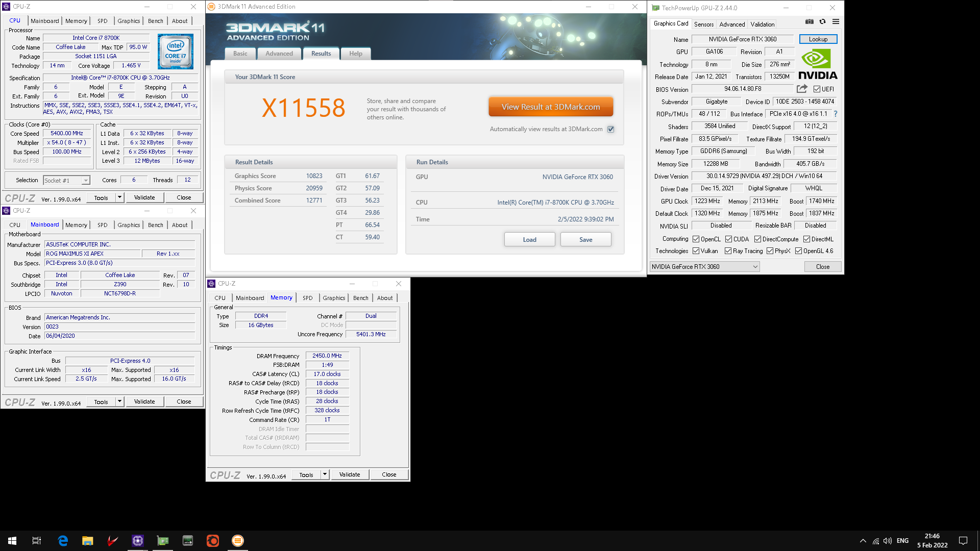Viewport: 980px width, 551px height.
Task: Open File Explorer from the taskbar
Action: click(x=88, y=541)
